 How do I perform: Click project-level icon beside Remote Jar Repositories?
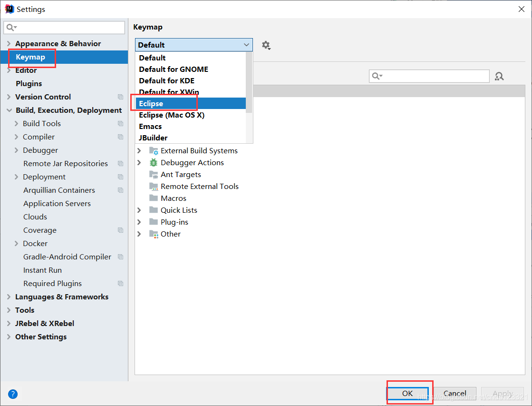click(x=120, y=163)
